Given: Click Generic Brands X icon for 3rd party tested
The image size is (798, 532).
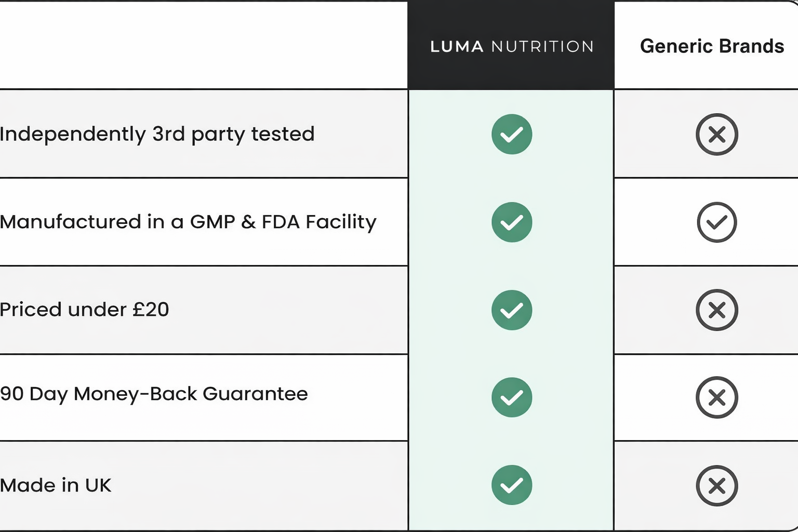Looking at the screenshot, I should [717, 134].
